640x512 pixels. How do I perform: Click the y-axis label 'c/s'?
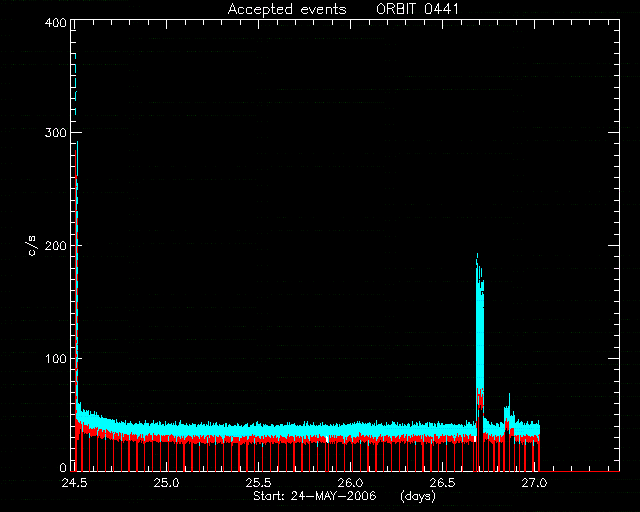33,245
